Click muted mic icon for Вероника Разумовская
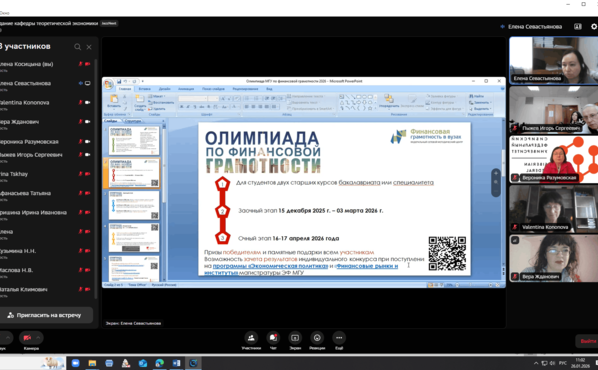Image resolution: width=598 pixels, height=370 pixels. 80,142
